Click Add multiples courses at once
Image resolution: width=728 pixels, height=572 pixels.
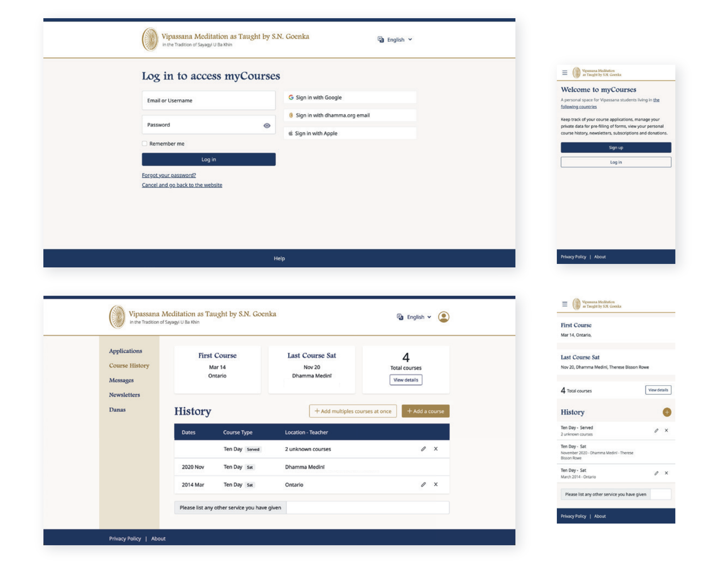pyautogui.click(x=353, y=411)
